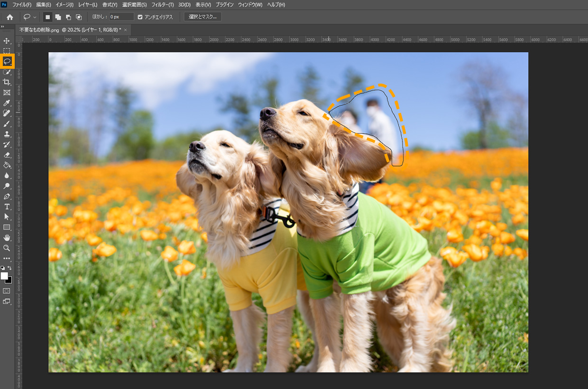Viewport: 588px width, 389px height.
Task: Select the Zoom tool
Action: [x=7, y=248]
